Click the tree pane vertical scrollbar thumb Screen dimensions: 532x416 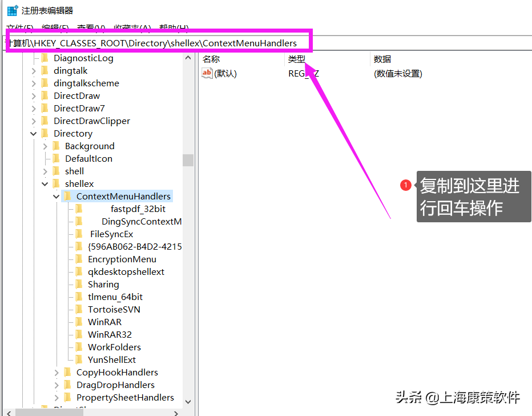point(188,161)
